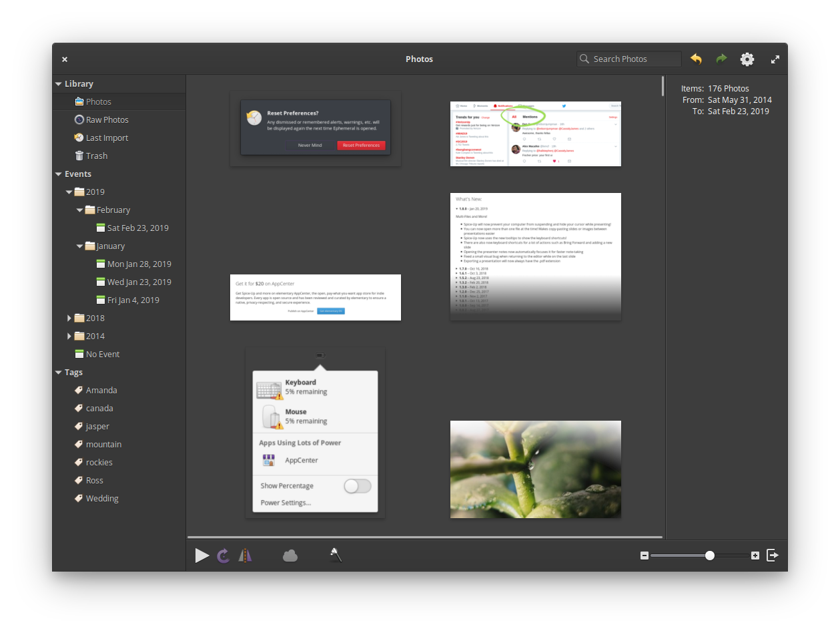
Task: Undo the last action
Action: point(696,59)
